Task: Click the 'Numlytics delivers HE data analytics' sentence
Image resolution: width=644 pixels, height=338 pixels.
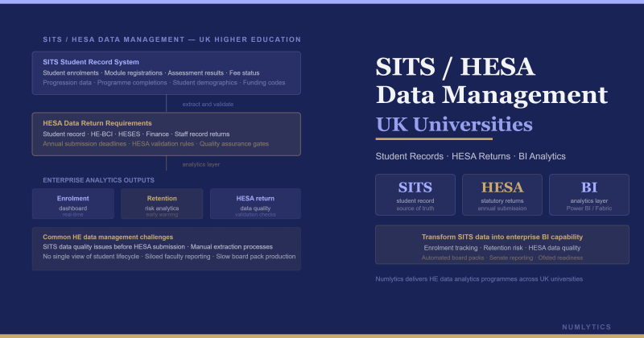Action: click(x=479, y=279)
